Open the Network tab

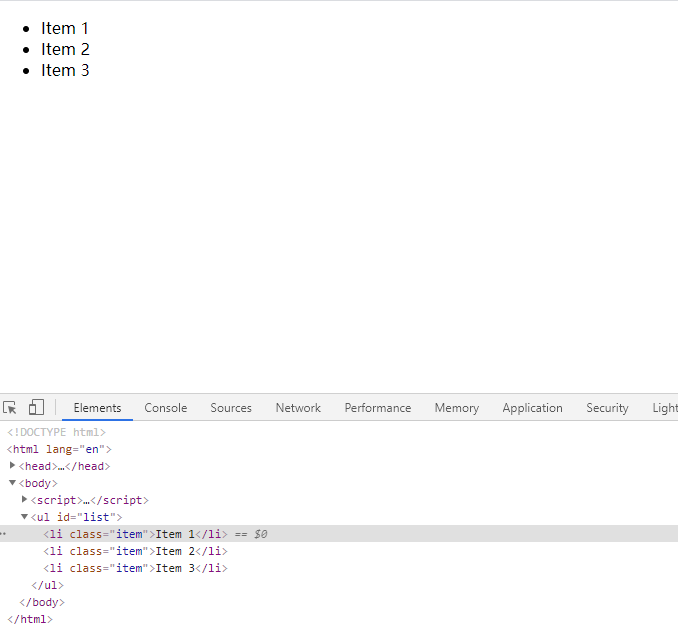298,408
